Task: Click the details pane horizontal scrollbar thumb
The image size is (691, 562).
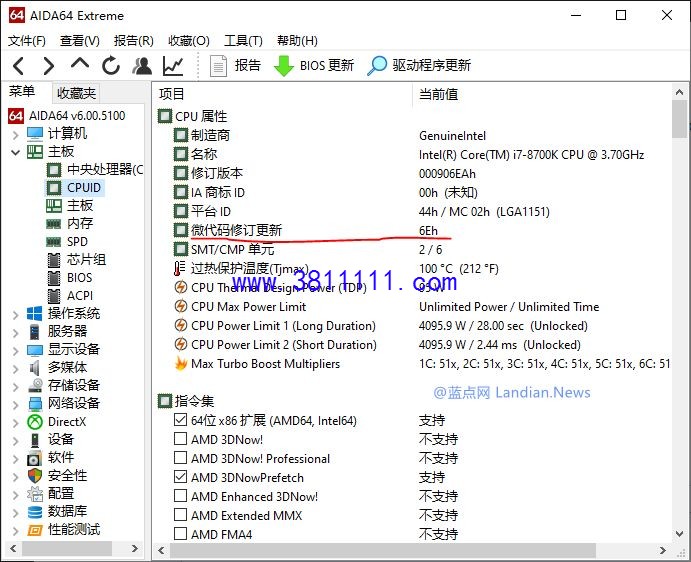Action: click(383, 550)
